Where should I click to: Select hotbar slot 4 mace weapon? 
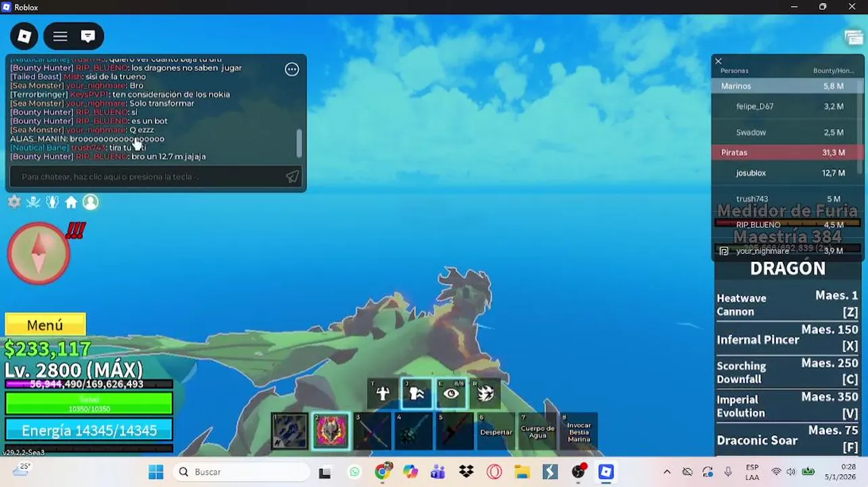point(414,431)
